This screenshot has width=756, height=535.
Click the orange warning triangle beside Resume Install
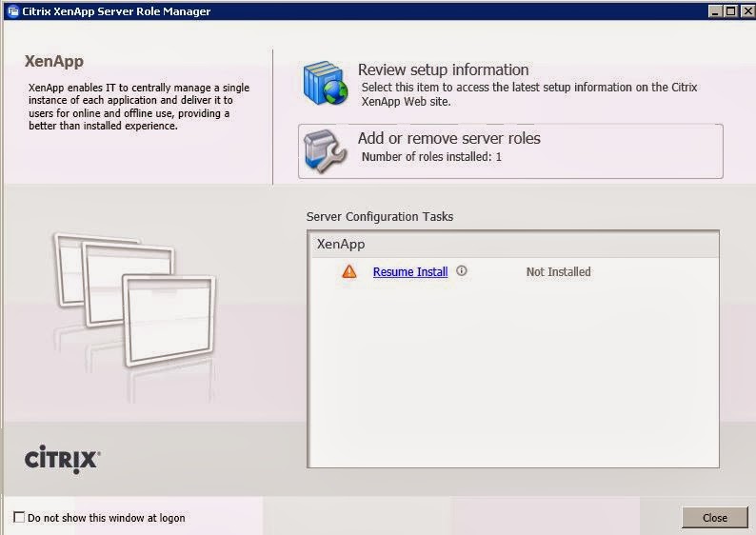point(349,271)
